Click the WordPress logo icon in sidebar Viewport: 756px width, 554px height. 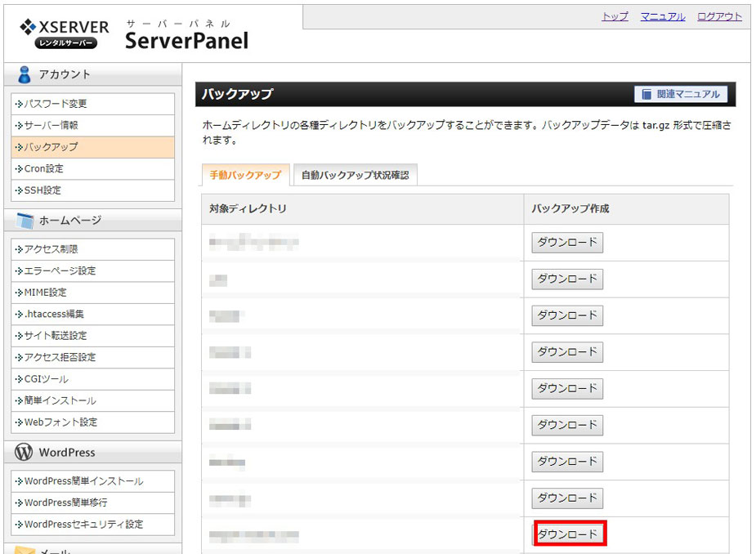[24, 452]
